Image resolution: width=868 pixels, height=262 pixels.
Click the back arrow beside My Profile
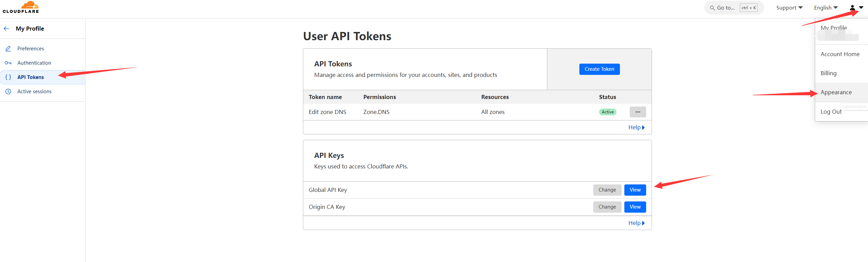click(6, 29)
